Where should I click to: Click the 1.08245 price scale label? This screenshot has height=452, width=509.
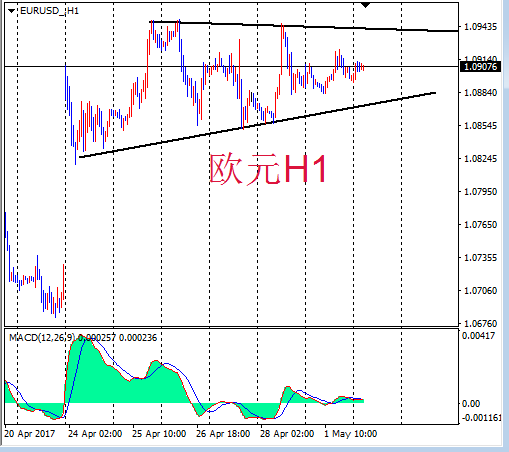pyautogui.click(x=480, y=158)
